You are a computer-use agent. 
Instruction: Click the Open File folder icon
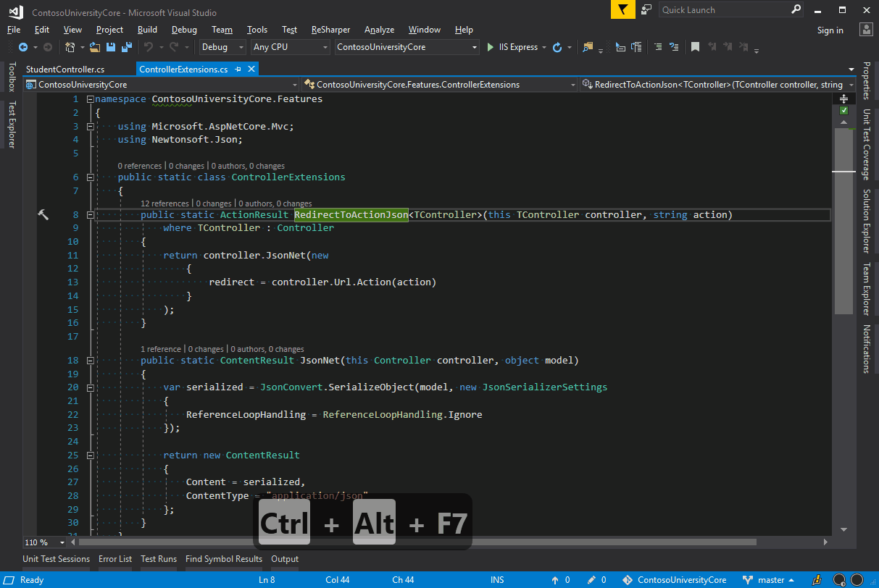(x=95, y=47)
